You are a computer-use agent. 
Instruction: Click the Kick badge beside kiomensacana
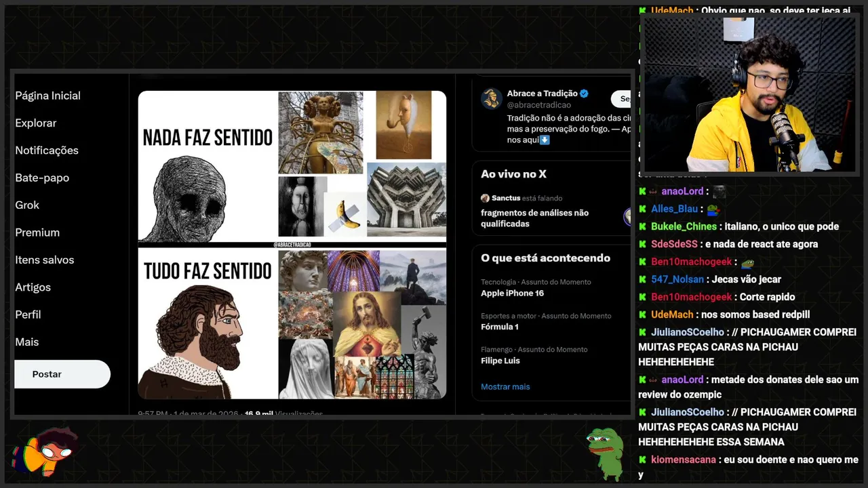[642, 460]
